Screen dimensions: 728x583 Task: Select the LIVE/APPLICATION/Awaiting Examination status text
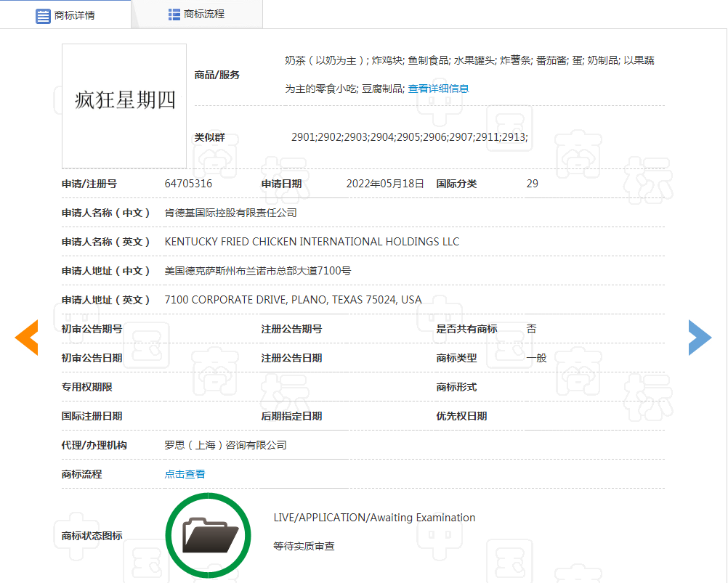click(374, 518)
